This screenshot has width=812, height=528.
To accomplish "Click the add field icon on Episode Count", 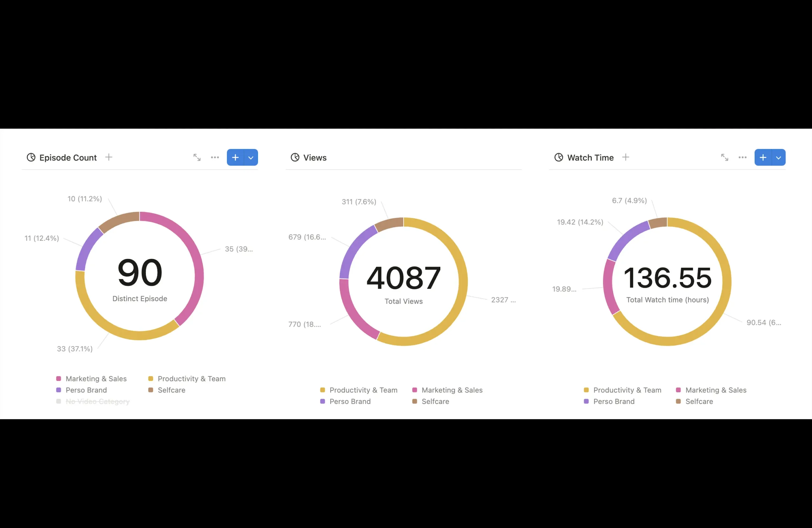I will pos(108,157).
